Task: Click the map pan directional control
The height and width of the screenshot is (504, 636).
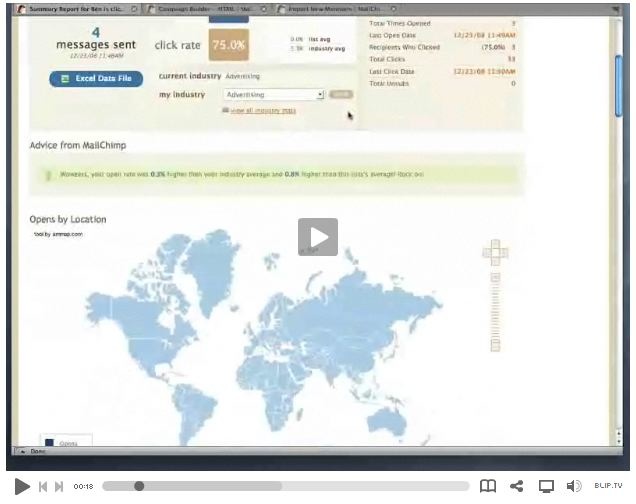Action: [x=495, y=253]
